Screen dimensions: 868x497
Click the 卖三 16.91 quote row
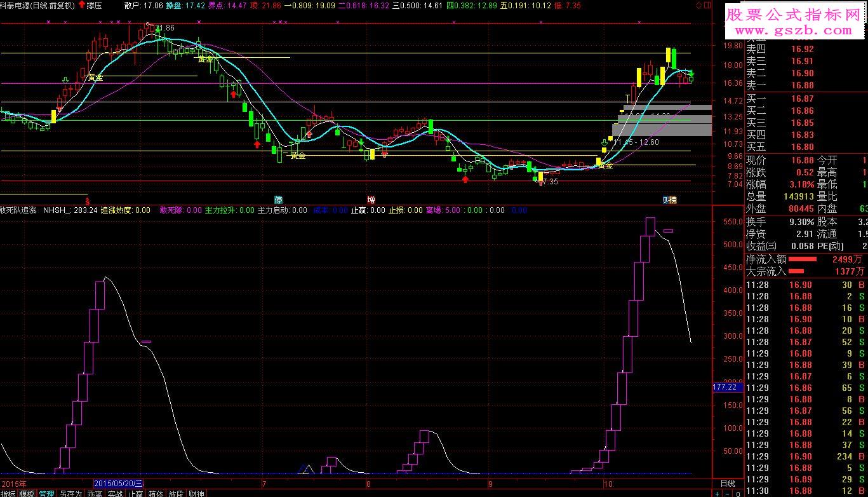coord(806,62)
